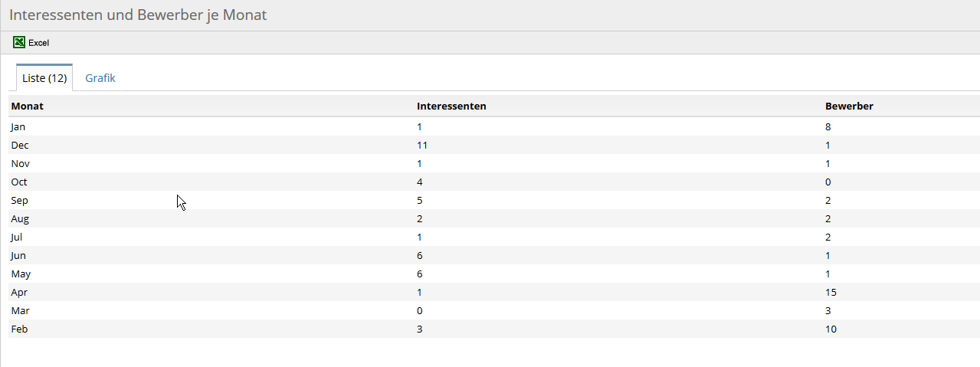This screenshot has width=980, height=367.
Task: Click the Bewerber value 10 for Feb
Action: (x=831, y=329)
